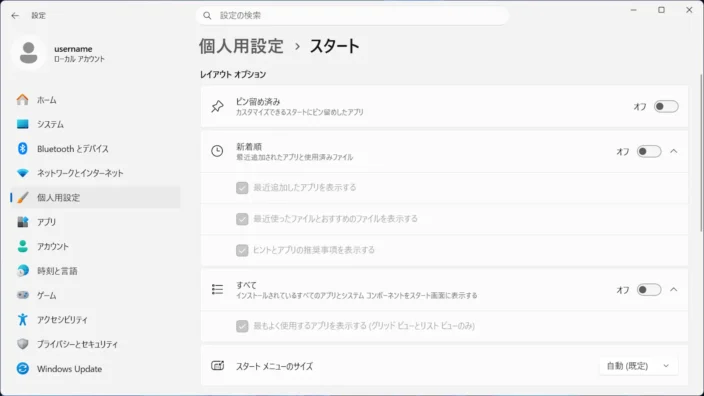
Task: Check 最近使ったファイルとおすすめのファイル checkbox
Action: tap(242, 219)
